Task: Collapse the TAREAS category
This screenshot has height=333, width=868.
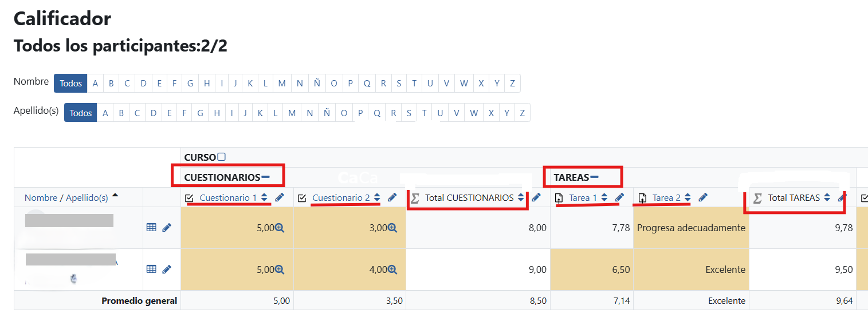Action: point(594,177)
